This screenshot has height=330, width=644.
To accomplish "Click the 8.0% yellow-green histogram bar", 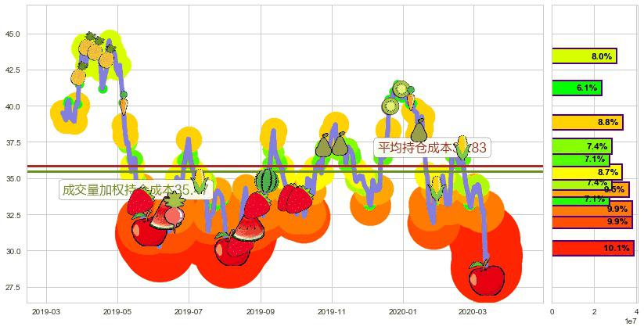I will [x=584, y=56].
